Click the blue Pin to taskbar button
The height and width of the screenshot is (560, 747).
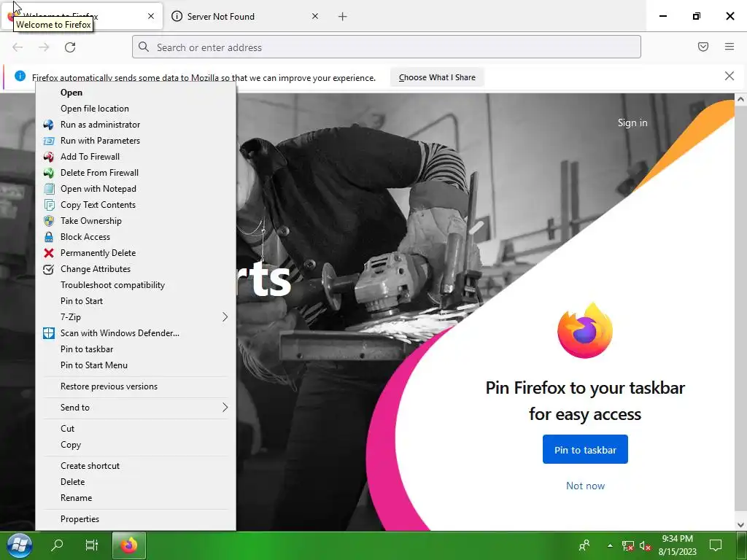click(585, 449)
